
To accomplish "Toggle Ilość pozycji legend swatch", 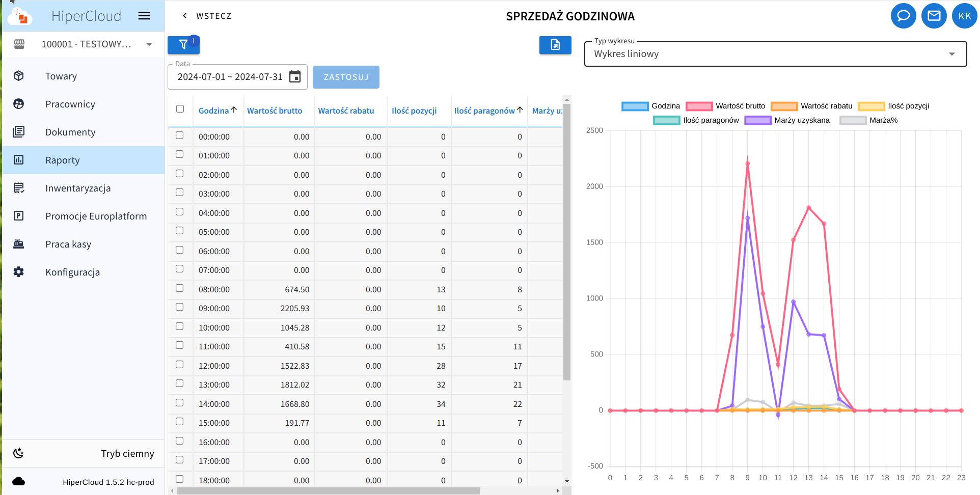I will [872, 106].
